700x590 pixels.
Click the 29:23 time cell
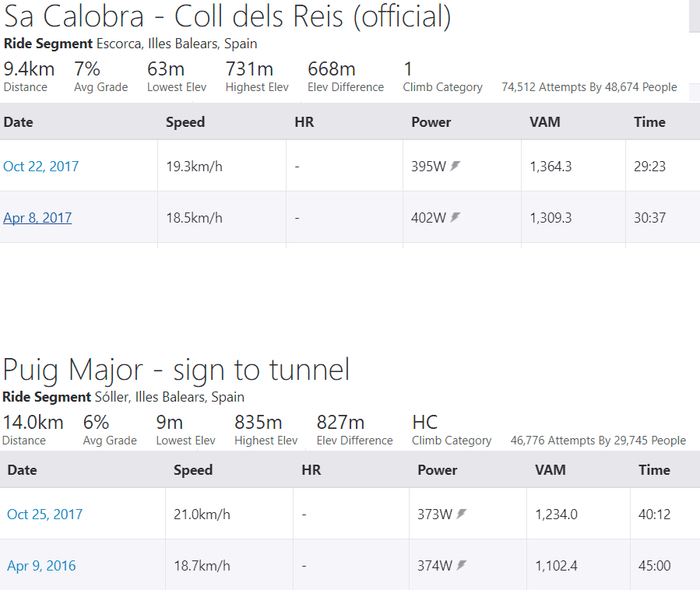tap(649, 167)
